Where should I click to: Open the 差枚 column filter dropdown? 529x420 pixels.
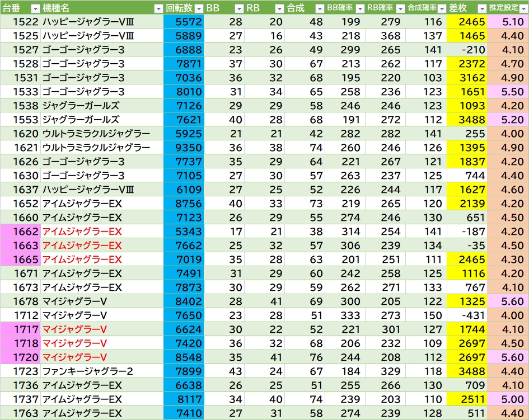(x=482, y=9)
